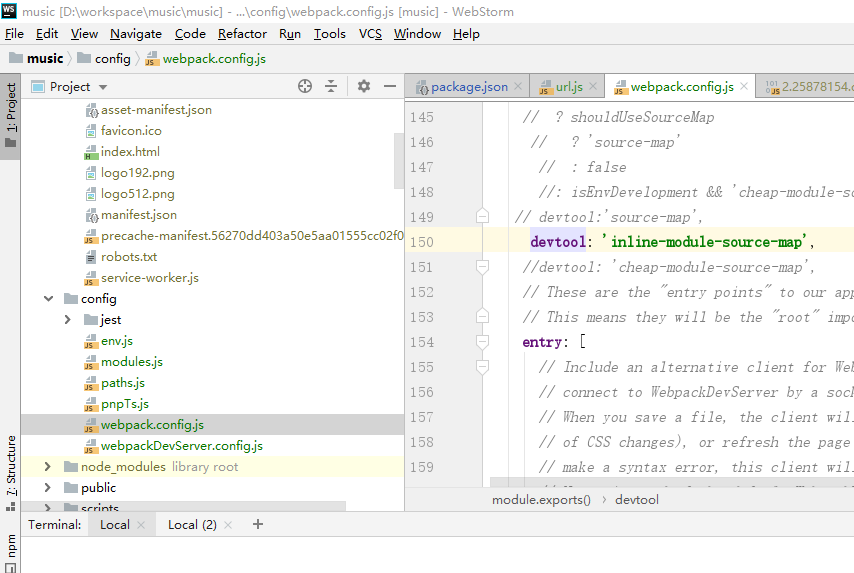The height and width of the screenshot is (573, 854).
Task: Click module.exports() in editor breadcrumb
Action: coord(541,499)
